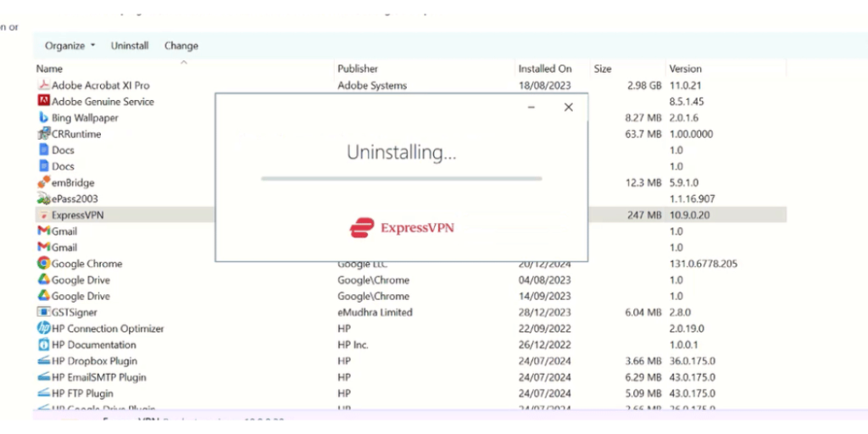Select the HP EmailSMTP Plugin entry

point(99,377)
